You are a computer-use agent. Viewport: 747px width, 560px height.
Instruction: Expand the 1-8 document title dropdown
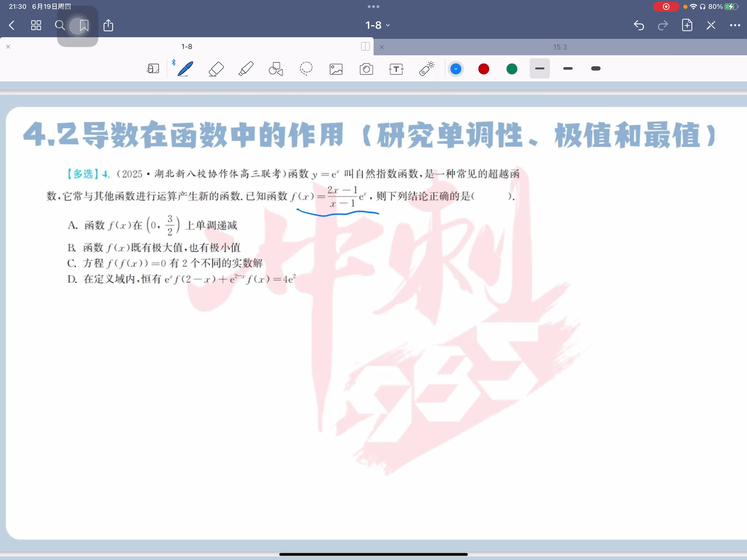pos(378,25)
